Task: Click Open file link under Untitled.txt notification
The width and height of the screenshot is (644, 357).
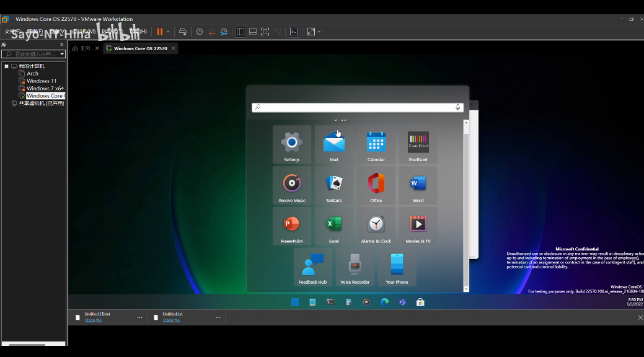Action: 170,320
